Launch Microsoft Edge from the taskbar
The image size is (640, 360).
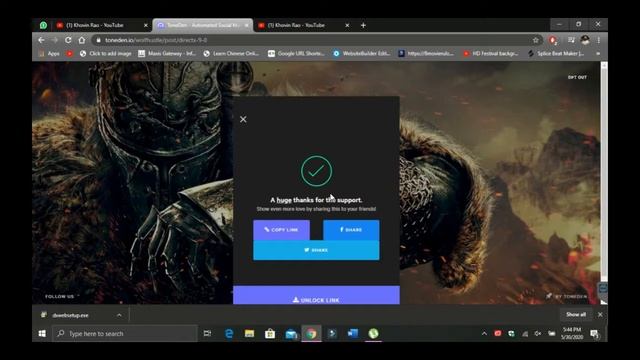[x=229, y=333]
